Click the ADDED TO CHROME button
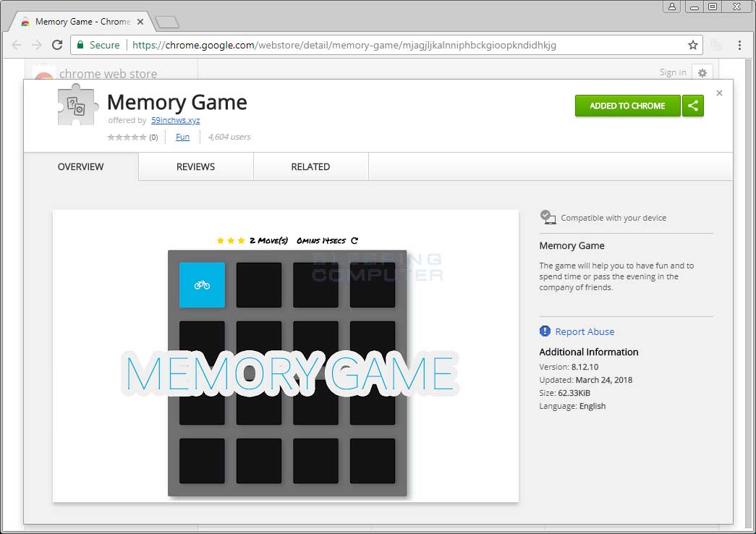Image resolution: width=756 pixels, height=534 pixels. [x=627, y=105]
